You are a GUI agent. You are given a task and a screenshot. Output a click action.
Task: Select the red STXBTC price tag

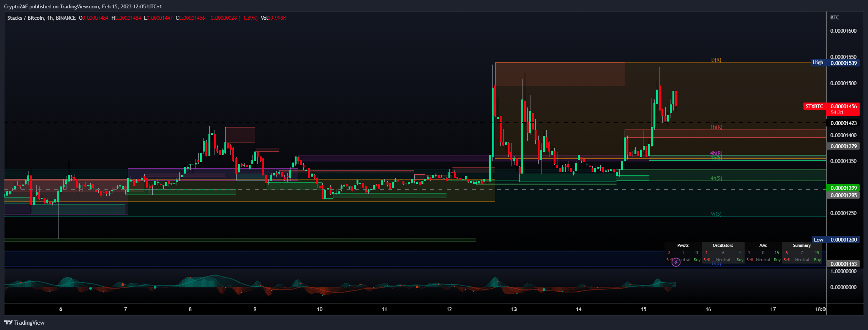pos(814,106)
